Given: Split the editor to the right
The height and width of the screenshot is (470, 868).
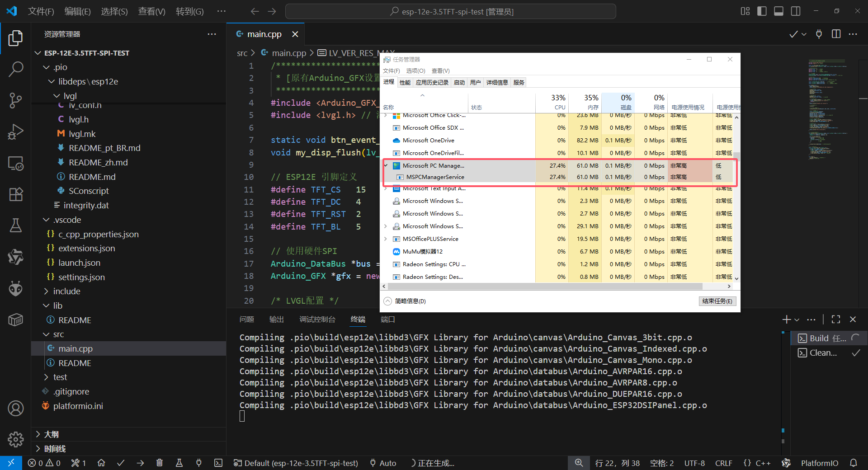Looking at the screenshot, I should (x=836, y=34).
